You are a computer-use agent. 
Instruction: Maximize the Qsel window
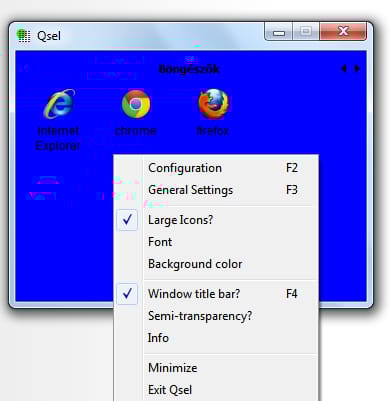point(306,32)
